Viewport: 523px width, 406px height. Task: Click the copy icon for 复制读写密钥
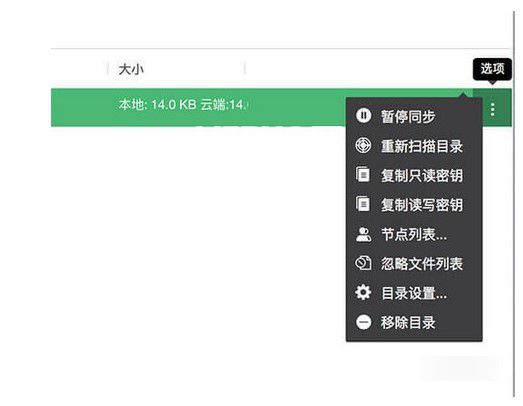click(363, 204)
